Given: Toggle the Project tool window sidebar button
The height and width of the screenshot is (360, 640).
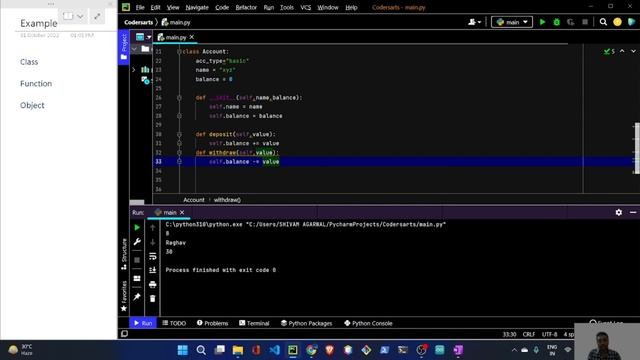Looking at the screenshot, I should click(x=124, y=47).
